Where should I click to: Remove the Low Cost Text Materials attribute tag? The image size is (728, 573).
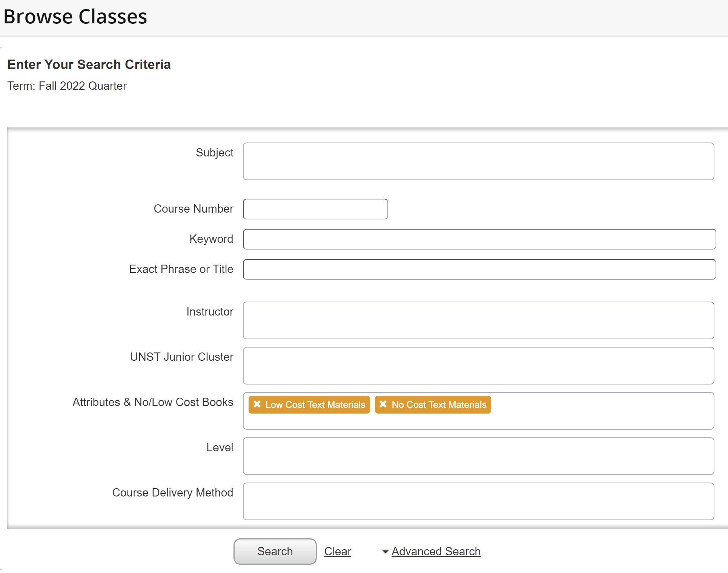click(258, 404)
